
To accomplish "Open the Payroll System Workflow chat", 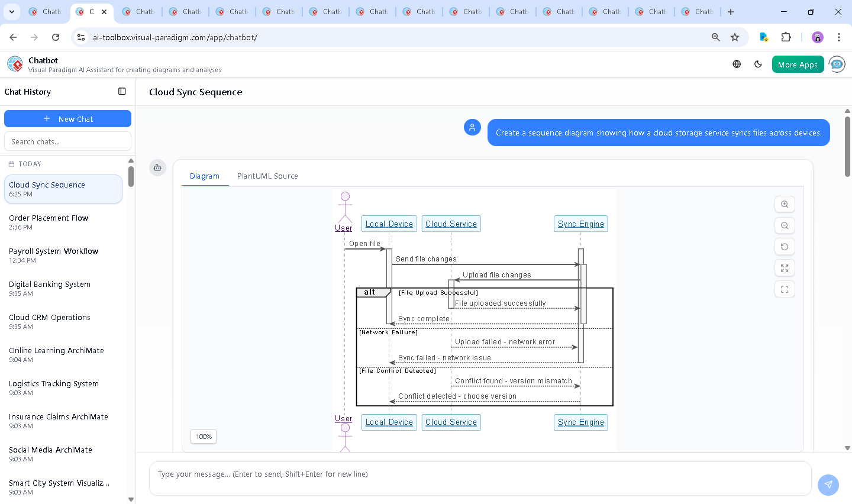I will point(54,255).
